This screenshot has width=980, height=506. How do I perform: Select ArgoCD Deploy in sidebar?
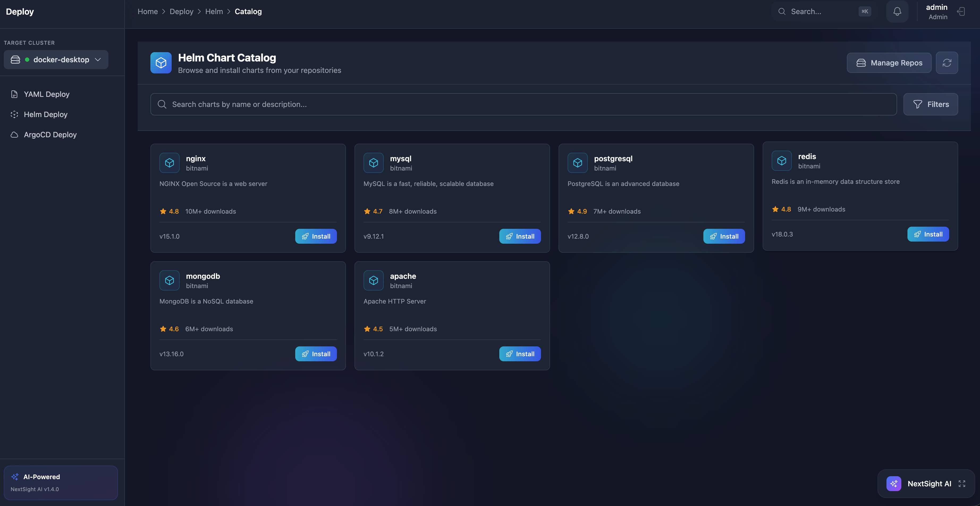tap(50, 134)
